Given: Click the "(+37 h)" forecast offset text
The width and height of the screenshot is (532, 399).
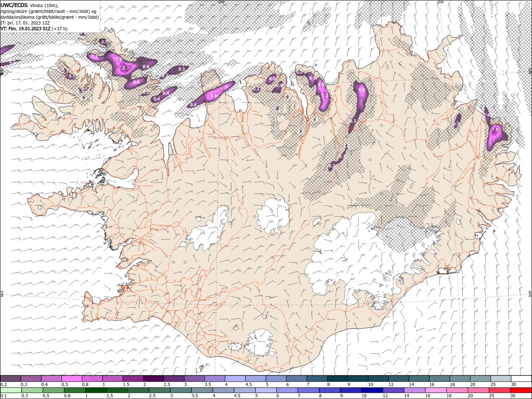Looking at the screenshot, I should 60,29.
